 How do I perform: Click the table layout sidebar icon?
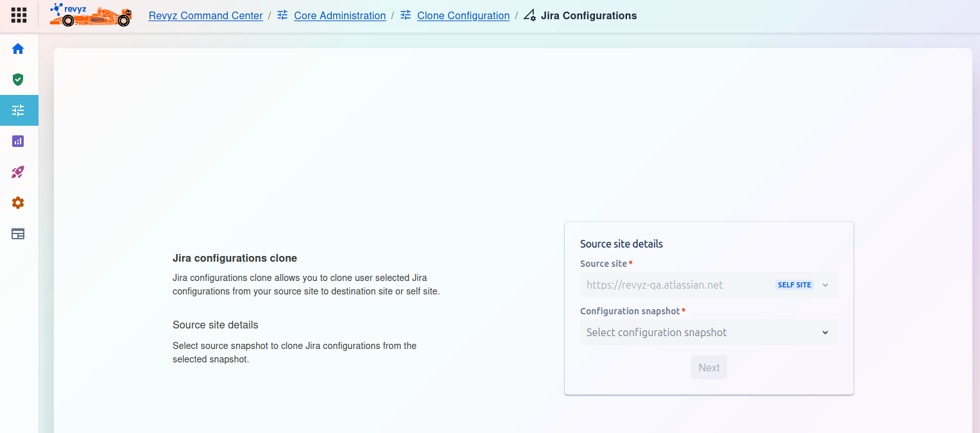(x=18, y=233)
